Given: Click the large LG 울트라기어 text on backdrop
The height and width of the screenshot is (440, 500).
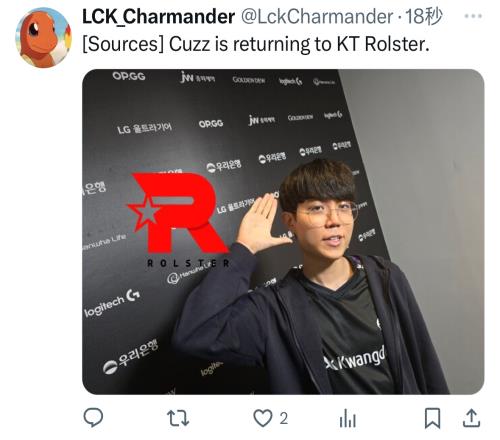Looking at the screenshot, I should pyautogui.click(x=144, y=128).
